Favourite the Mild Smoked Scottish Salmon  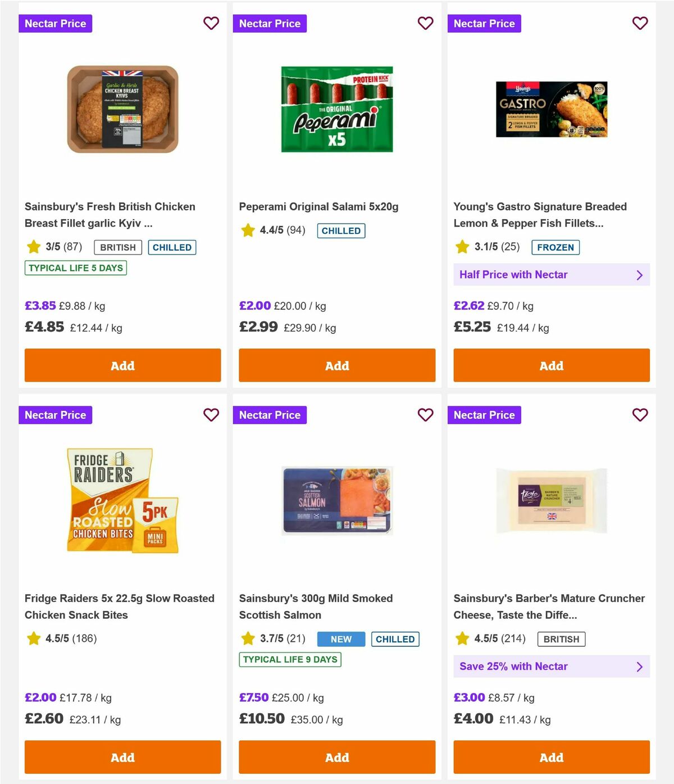(425, 415)
